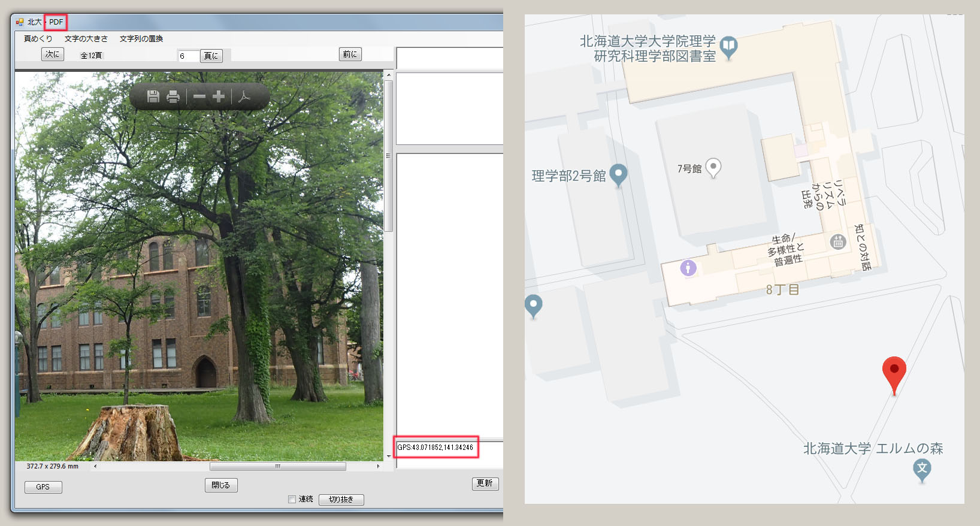Viewport: 980px width, 526px height.
Task: Click the horizontal scrollbar thumb under the photo
Action: pos(277,466)
